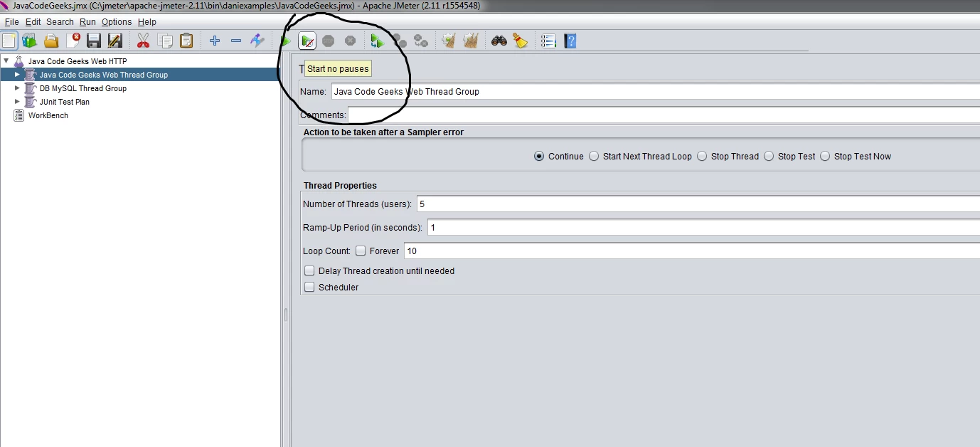Image resolution: width=980 pixels, height=447 pixels.
Task: Check the Forever loop checkbox
Action: (x=361, y=251)
